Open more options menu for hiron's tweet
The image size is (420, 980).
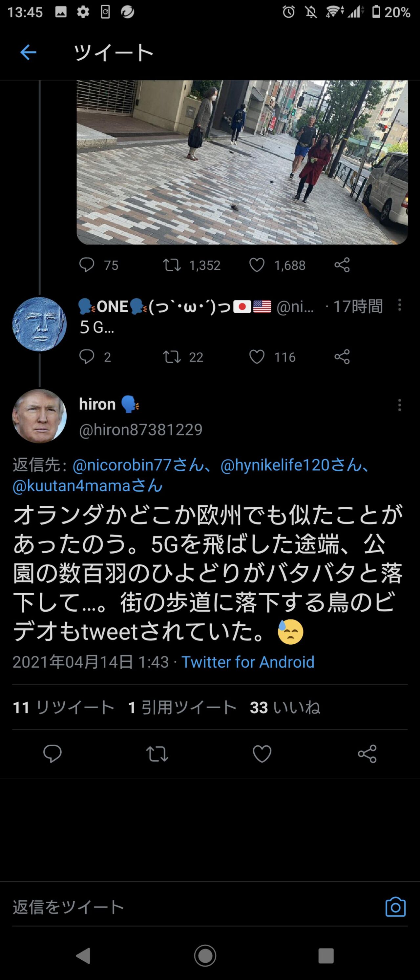point(399,405)
